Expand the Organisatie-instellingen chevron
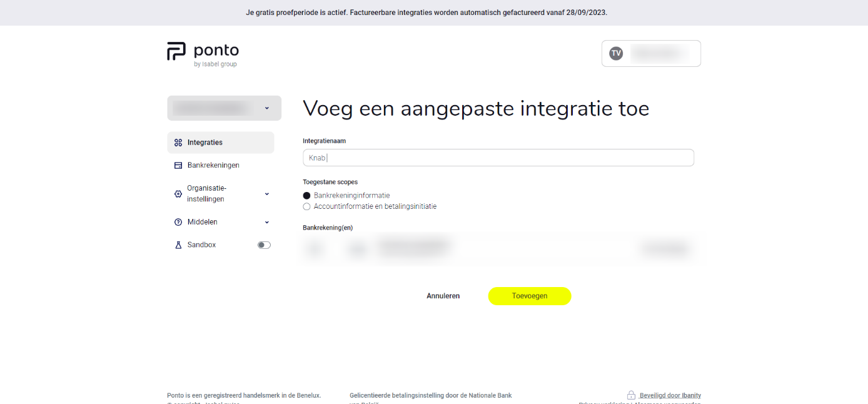The height and width of the screenshot is (404, 868). (267, 194)
